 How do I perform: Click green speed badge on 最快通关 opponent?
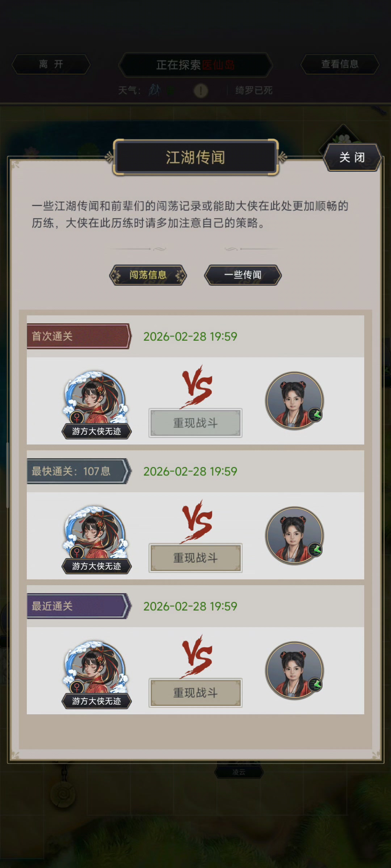pyautogui.click(x=316, y=549)
